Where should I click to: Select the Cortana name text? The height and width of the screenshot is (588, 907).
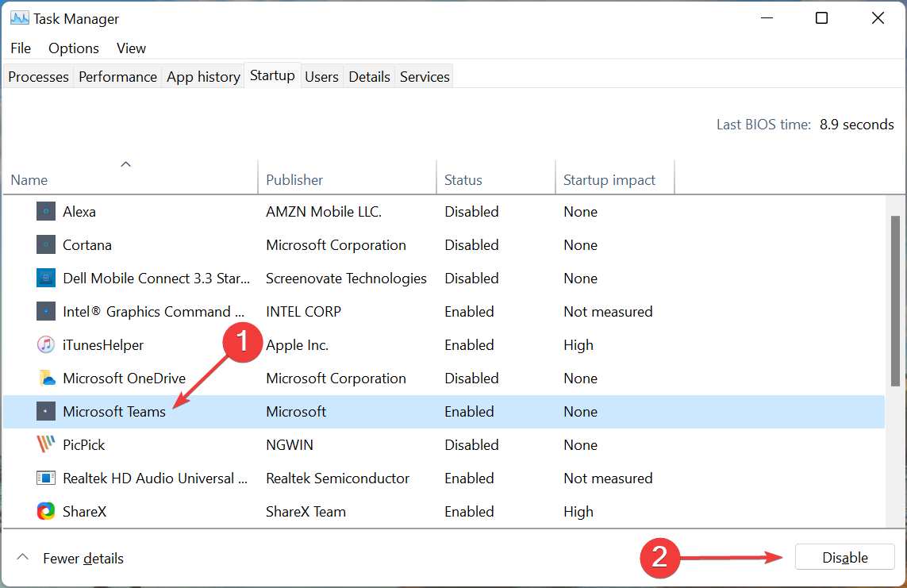[x=86, y=245]
